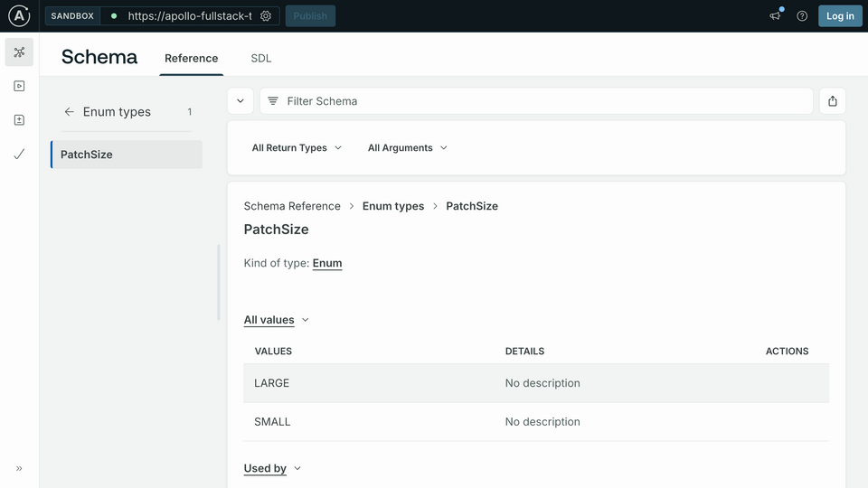Open the Checks checkmark sidebar icon
Image resolution: width=868 pixels, height=488 pixels.
(x=19, y=155)
